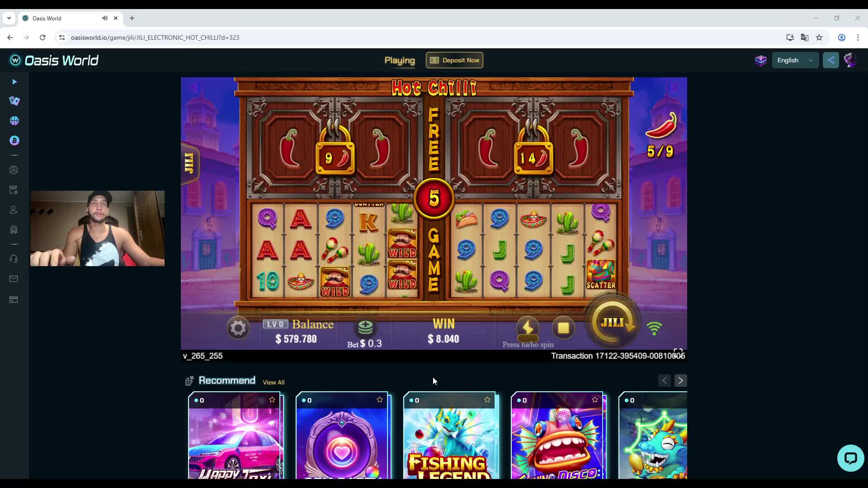This screenshot has width=868, height=488.
Task: Click the bet amount coins icon
Action: tap(365, 327)
